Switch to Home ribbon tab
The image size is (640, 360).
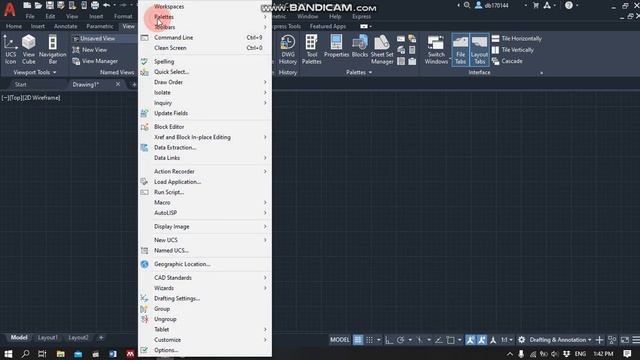(14, 26)
